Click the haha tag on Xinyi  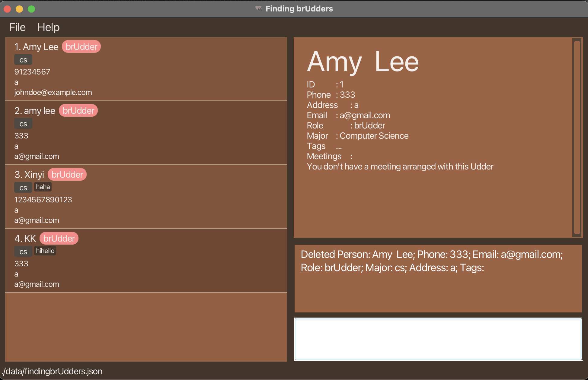pyautogui.click(x=43, y=187)
